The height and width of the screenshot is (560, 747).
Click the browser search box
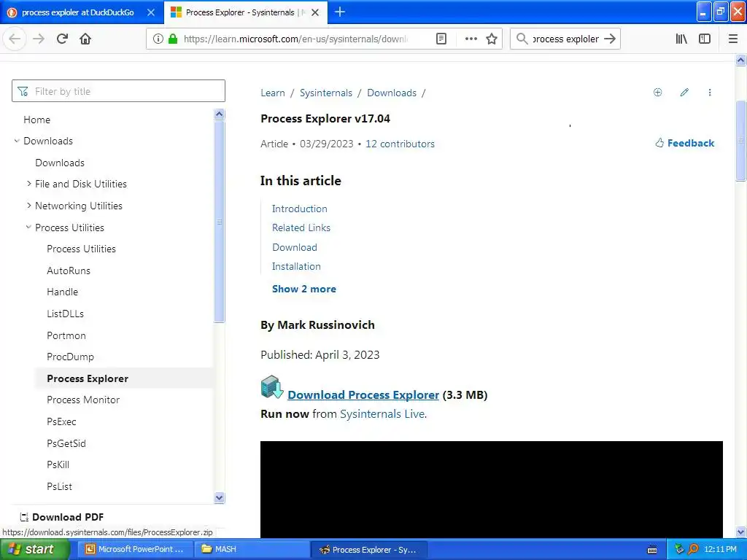(565, 39)
